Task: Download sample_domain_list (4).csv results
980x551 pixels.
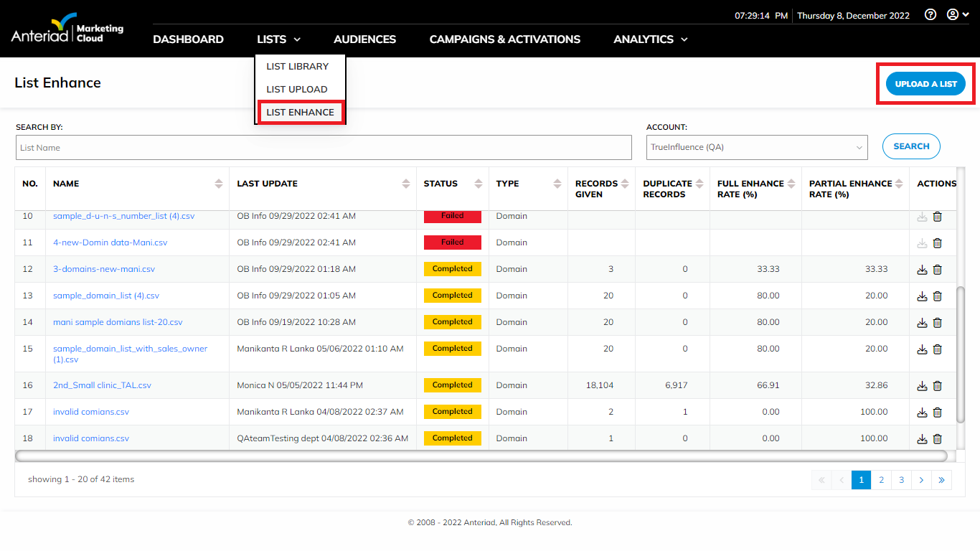Action: click(x=923, y=296)
